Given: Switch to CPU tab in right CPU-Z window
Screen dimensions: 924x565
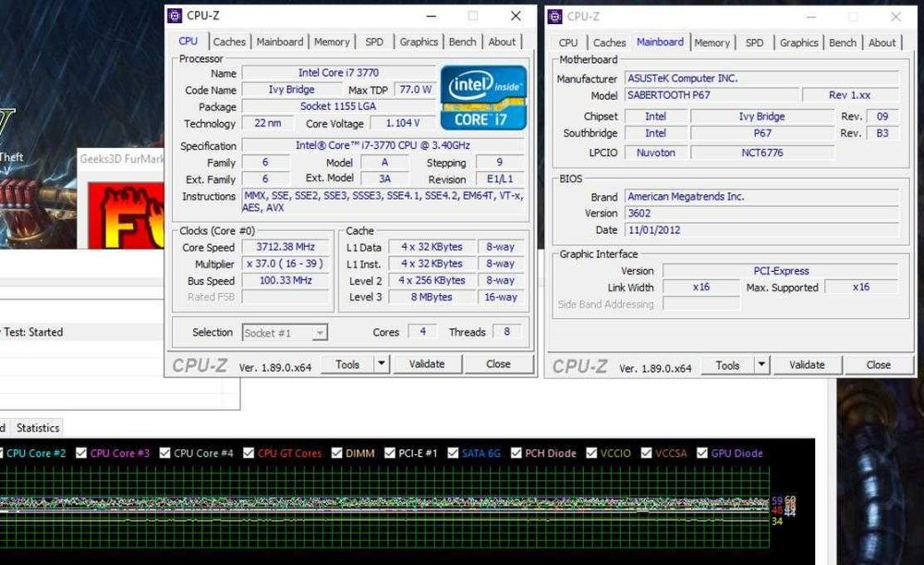Looking at the screenshot, I should (568, 43).
